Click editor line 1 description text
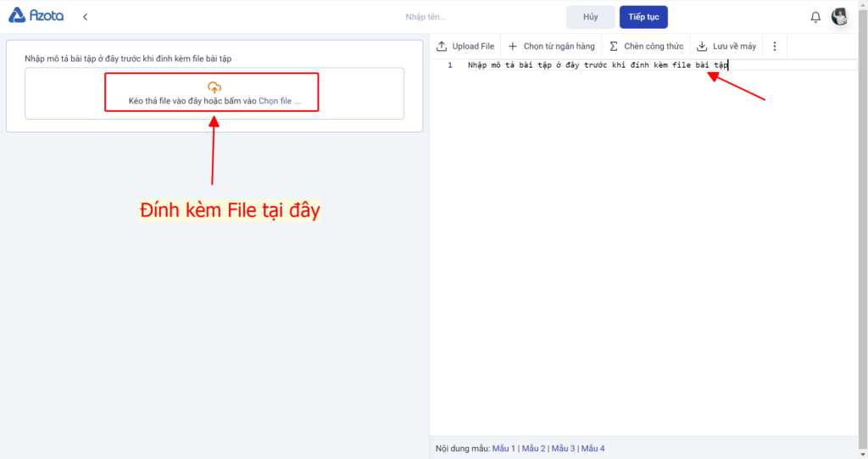The height and width of the screenshot is (459, 868). [x=598, y=64]
